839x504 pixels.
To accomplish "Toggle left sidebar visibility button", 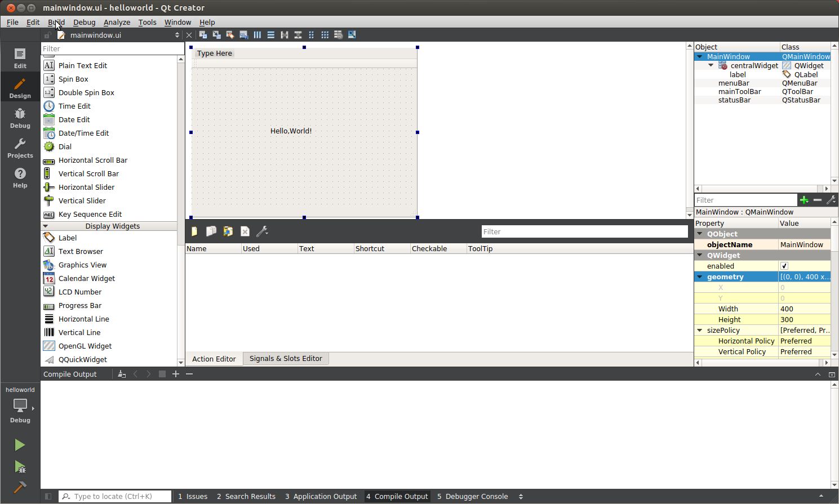I will [x=48, y=496].
